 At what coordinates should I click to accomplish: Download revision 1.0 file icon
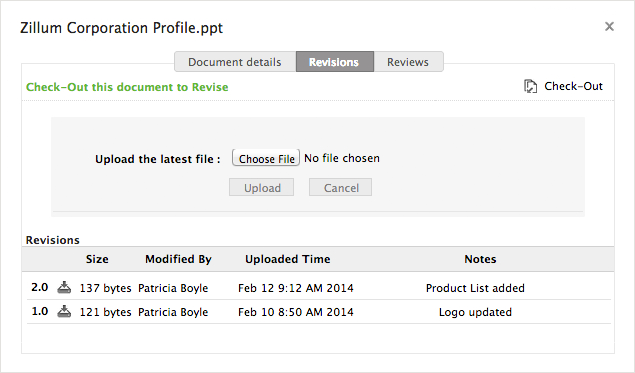click(x=64, y=311)
